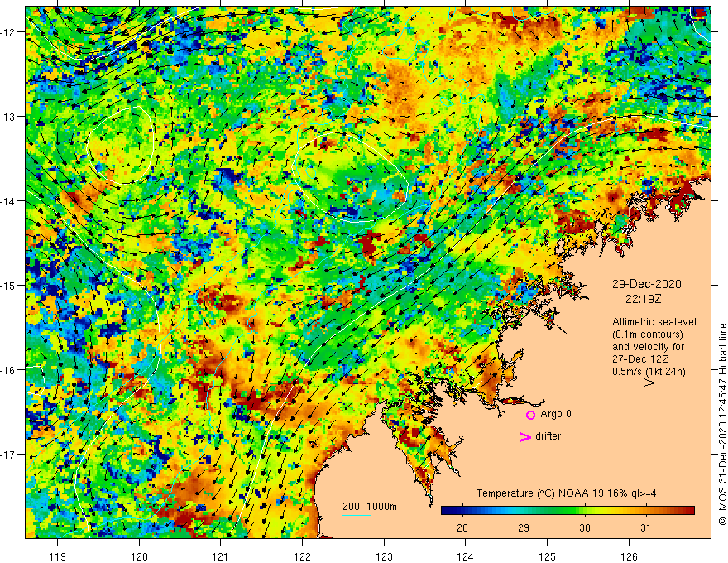The width and height of the screenshot is (728, 563).
Task: Click the '27-Dec 12Z' text
Action: 640,359
